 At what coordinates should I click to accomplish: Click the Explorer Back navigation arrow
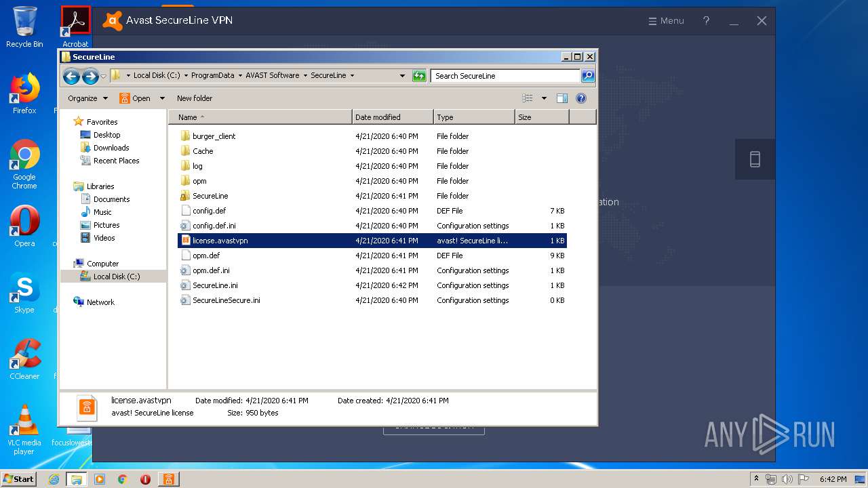71,76
